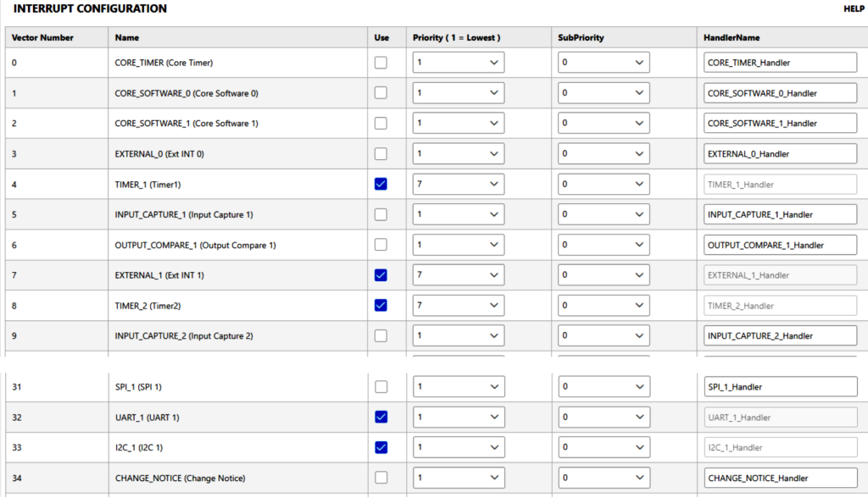The width and height of the screenshot is (868, 498).
Task: Click the INPUT_CAPTURE_1_Handler text field
Action: pos(780,214)
